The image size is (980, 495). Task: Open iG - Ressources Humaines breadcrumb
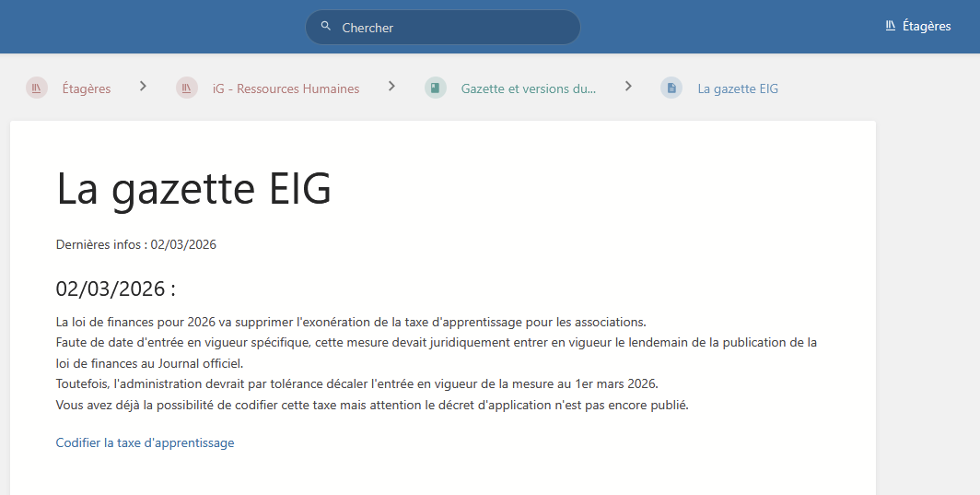click(286, 88)
